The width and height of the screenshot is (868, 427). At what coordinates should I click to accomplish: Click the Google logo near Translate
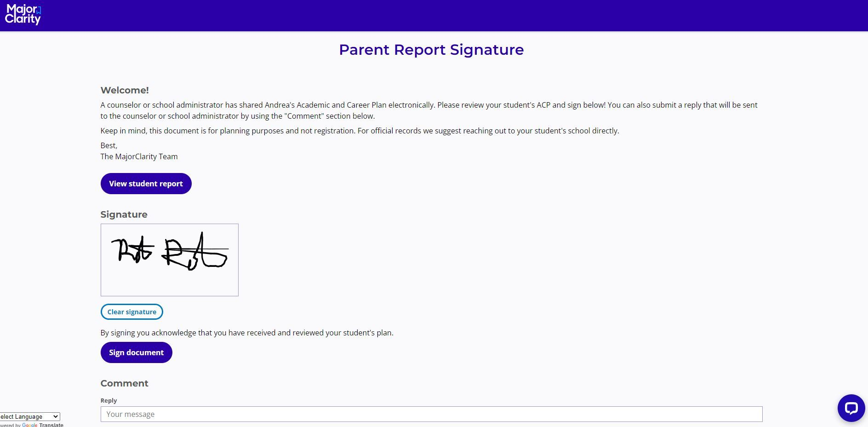point(30,425)
